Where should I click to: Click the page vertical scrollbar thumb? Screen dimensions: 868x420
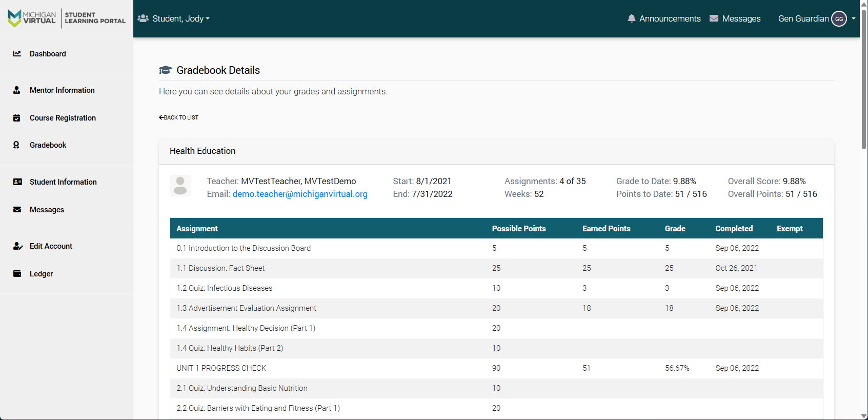click(864, 78)
